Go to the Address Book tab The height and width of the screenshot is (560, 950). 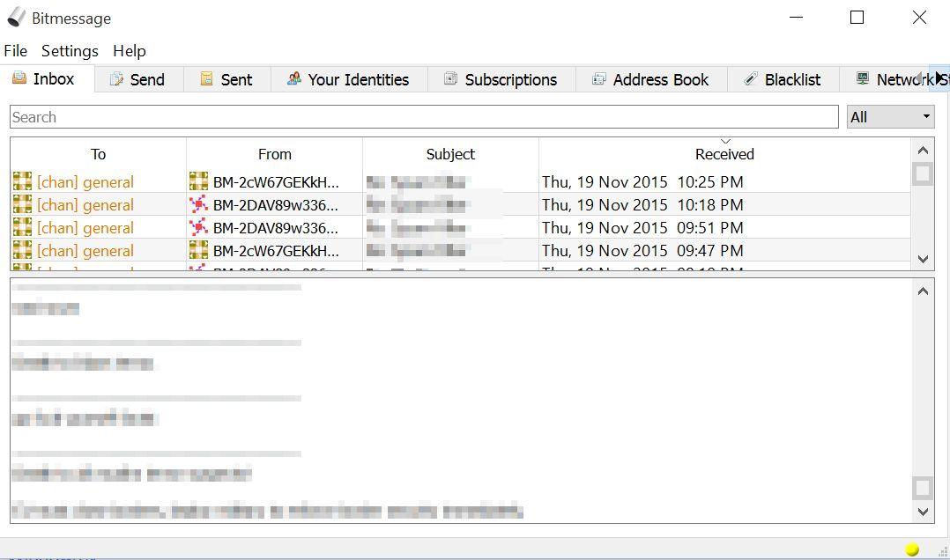coord(650,79)
